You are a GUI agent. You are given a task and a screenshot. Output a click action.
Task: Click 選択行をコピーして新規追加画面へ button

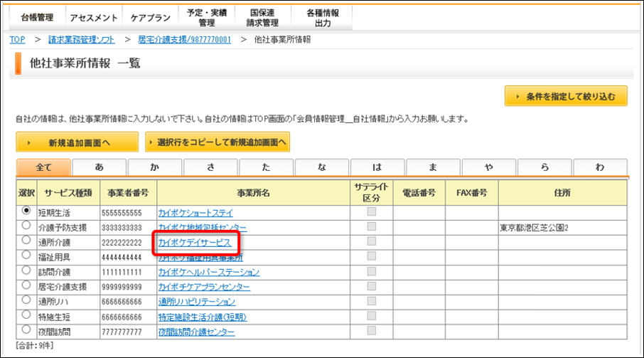[218, 142]
